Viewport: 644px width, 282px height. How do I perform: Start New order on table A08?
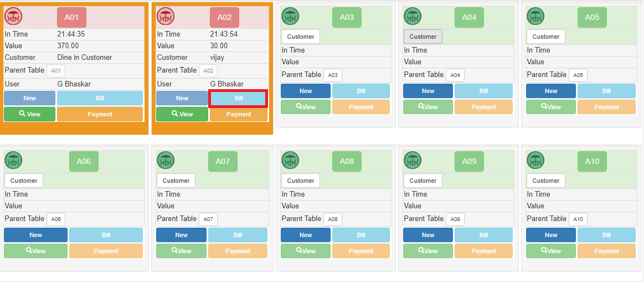(x=306, y=235)
